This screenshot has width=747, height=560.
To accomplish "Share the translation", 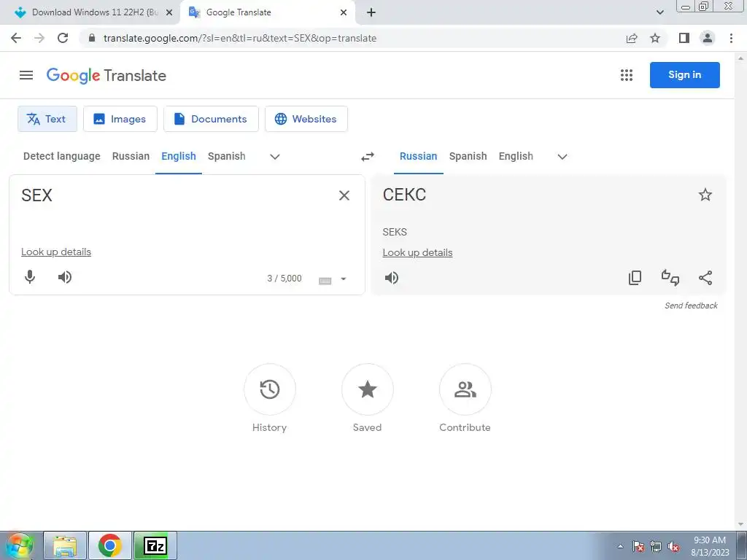I will [705, 278].
